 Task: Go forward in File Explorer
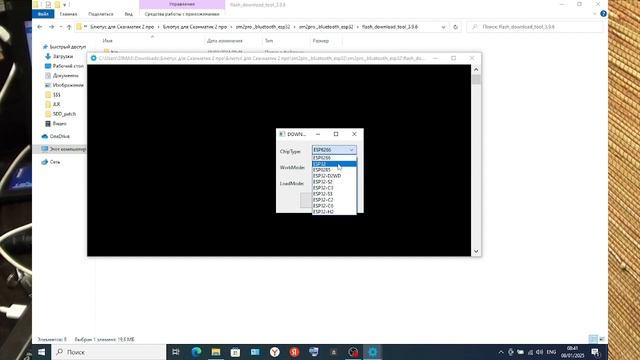click(x=51, y=27)
